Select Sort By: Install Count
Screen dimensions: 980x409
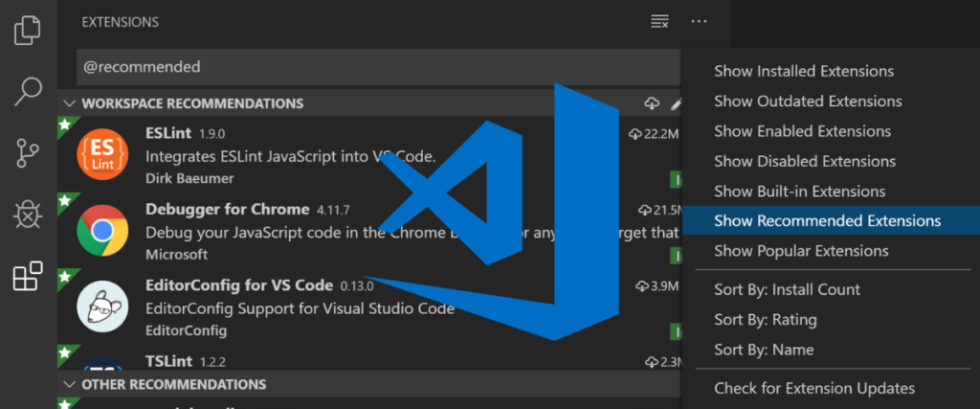pos(788,289)
